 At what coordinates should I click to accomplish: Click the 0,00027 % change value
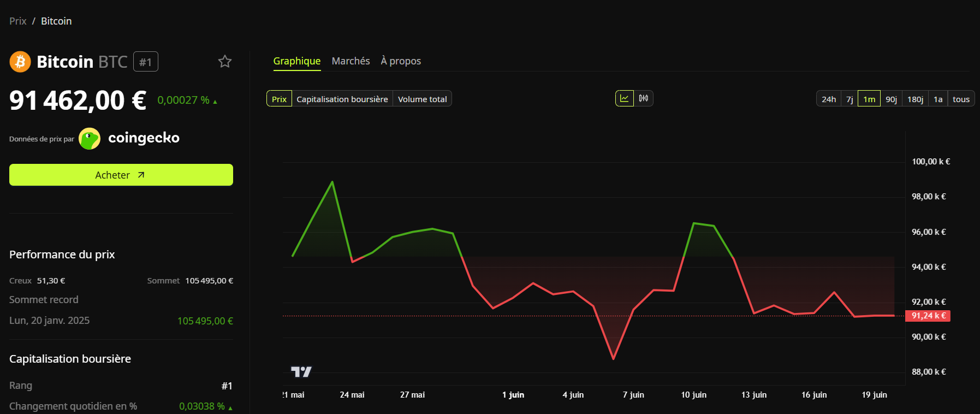(x=183, y=100)
